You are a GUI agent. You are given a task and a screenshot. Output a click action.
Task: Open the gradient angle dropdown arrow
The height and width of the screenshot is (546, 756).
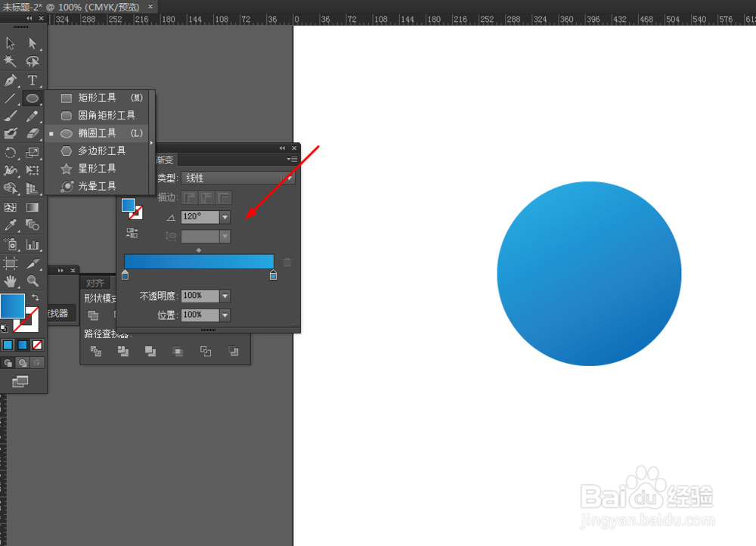(225, 217)
